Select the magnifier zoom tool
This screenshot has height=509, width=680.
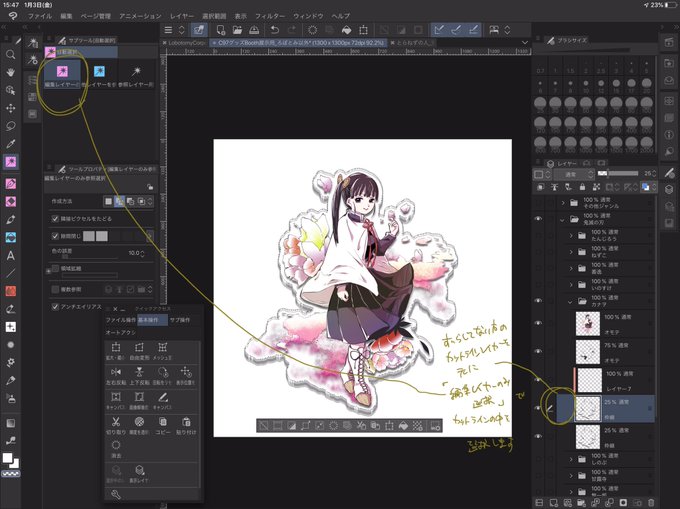click(x=10, y=55)
